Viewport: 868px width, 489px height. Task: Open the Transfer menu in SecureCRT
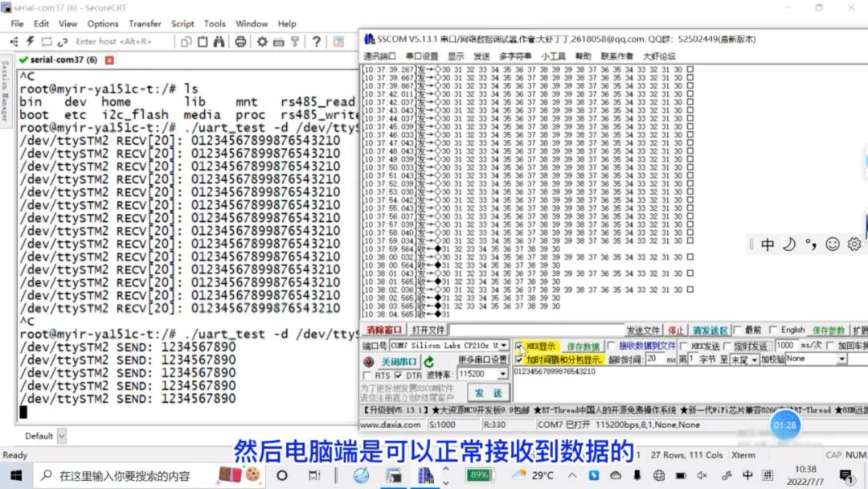pos(144,23)
